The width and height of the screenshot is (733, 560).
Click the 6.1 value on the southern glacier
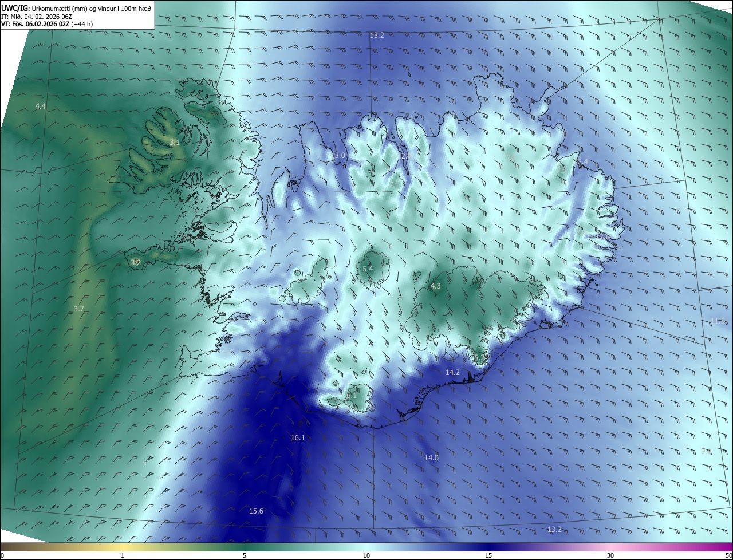click(351, 395)
